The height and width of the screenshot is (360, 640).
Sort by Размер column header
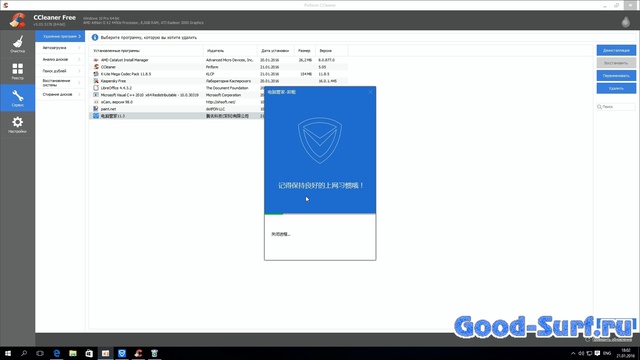pyautogui.click(x=304, y=51)
